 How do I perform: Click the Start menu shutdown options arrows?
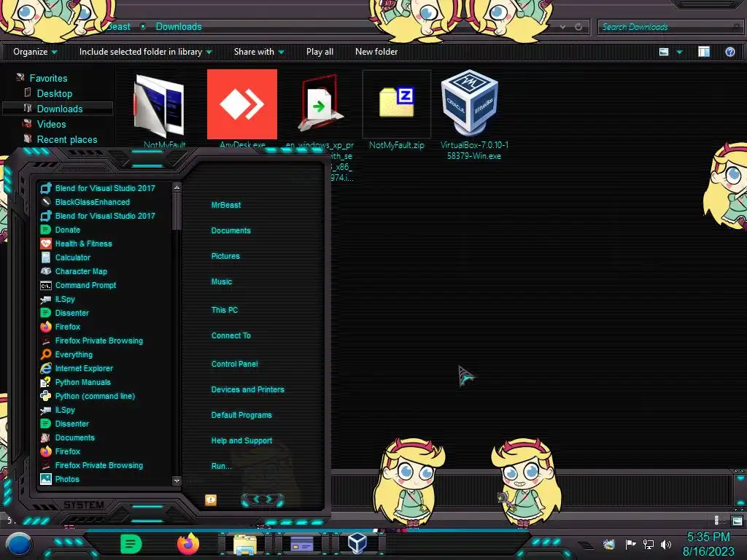[263, 499]
